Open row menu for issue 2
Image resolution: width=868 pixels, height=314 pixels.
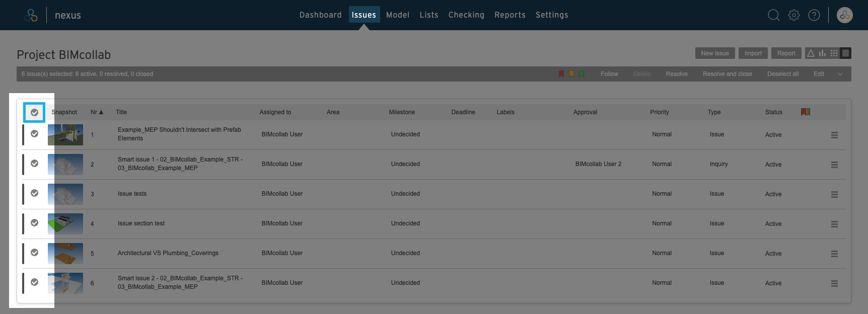(834, 165)
